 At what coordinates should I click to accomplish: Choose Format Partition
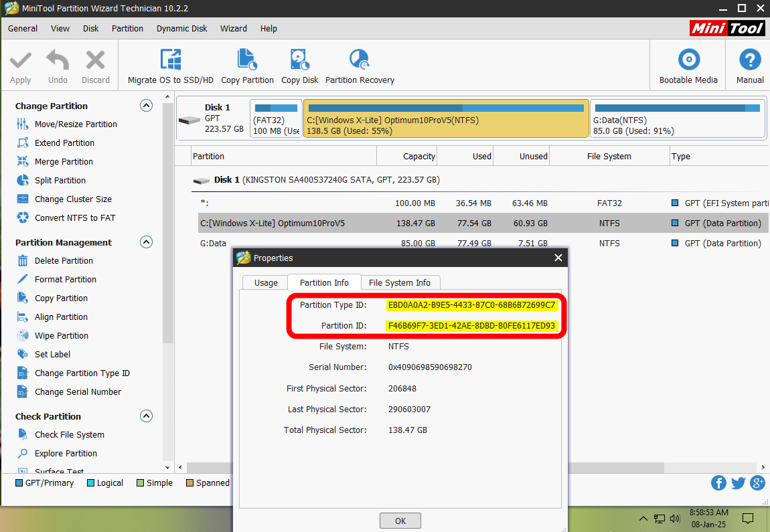66,279
